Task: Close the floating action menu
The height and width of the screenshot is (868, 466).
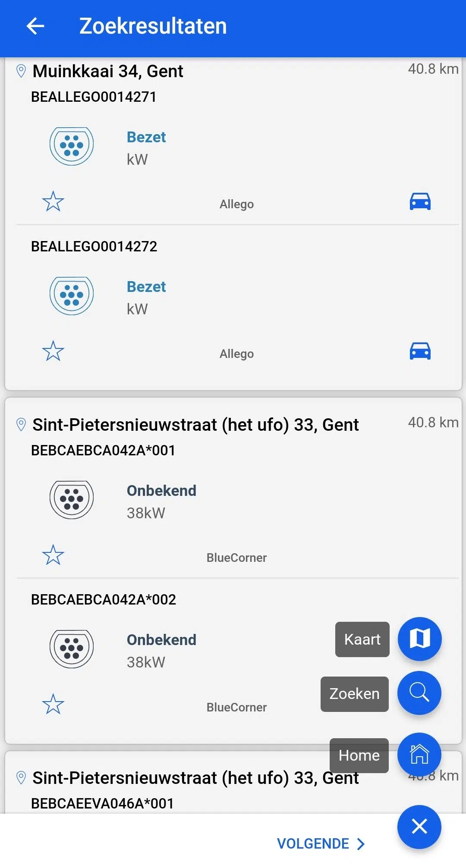Action: click(419, 827)
